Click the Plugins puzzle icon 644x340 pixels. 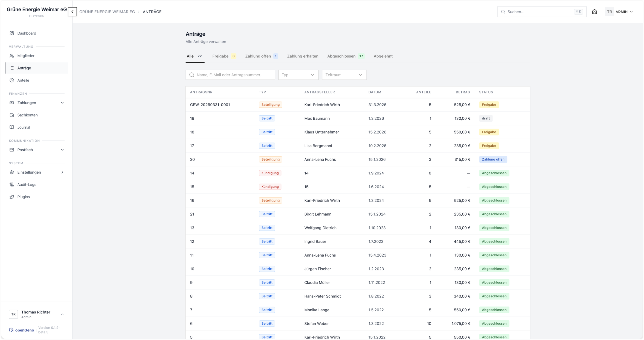(12, 197)
